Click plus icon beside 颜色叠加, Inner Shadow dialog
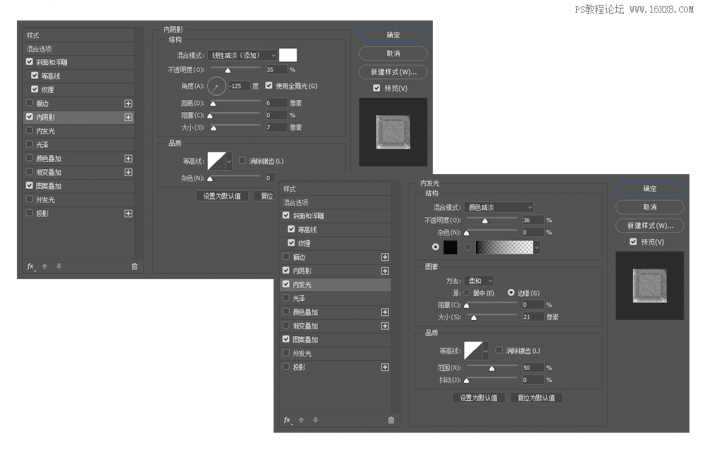The width and height of the screenshot is (705, 456). click(128, 159)
